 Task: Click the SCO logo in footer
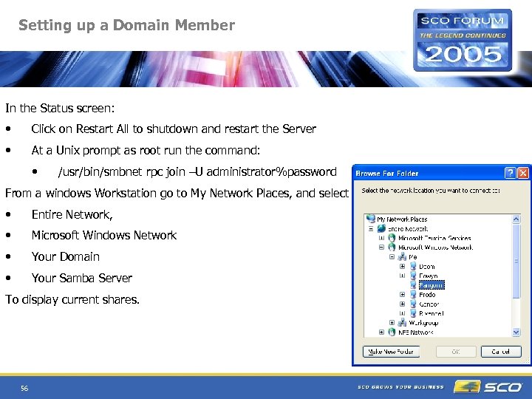point(488,386)
